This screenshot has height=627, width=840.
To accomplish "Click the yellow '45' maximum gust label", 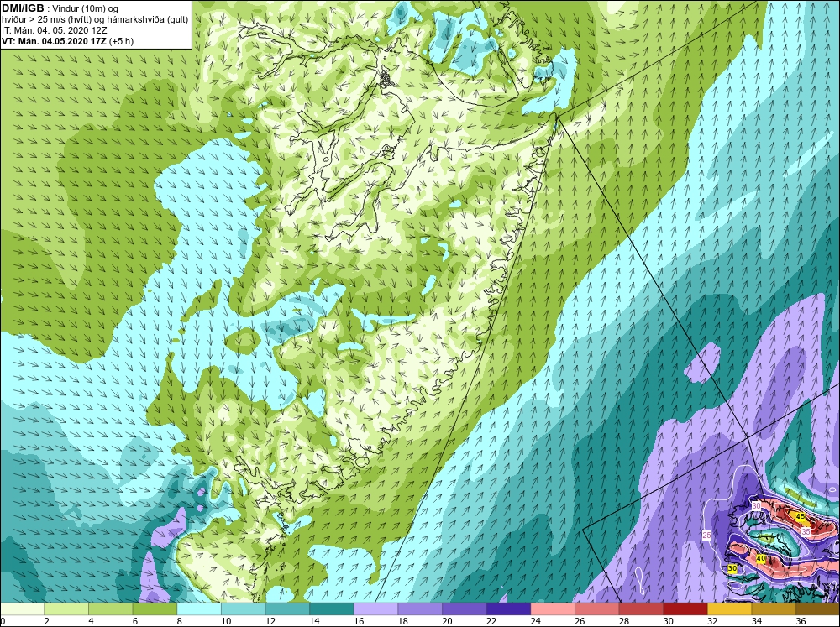I will click(x=801, y=516).
